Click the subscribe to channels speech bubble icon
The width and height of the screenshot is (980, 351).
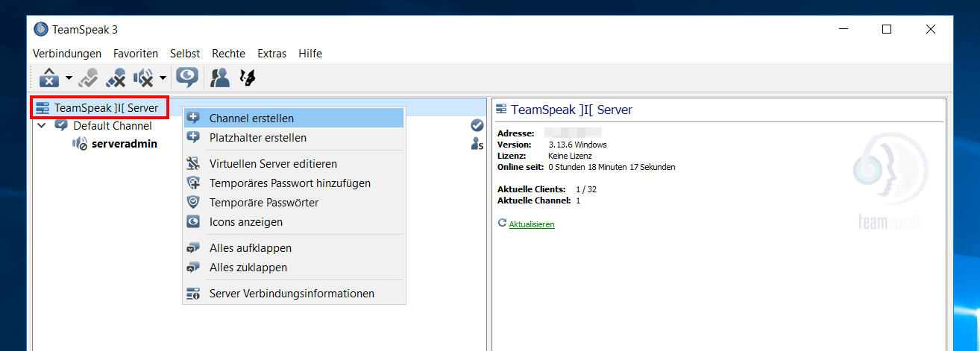pos(187,77)
